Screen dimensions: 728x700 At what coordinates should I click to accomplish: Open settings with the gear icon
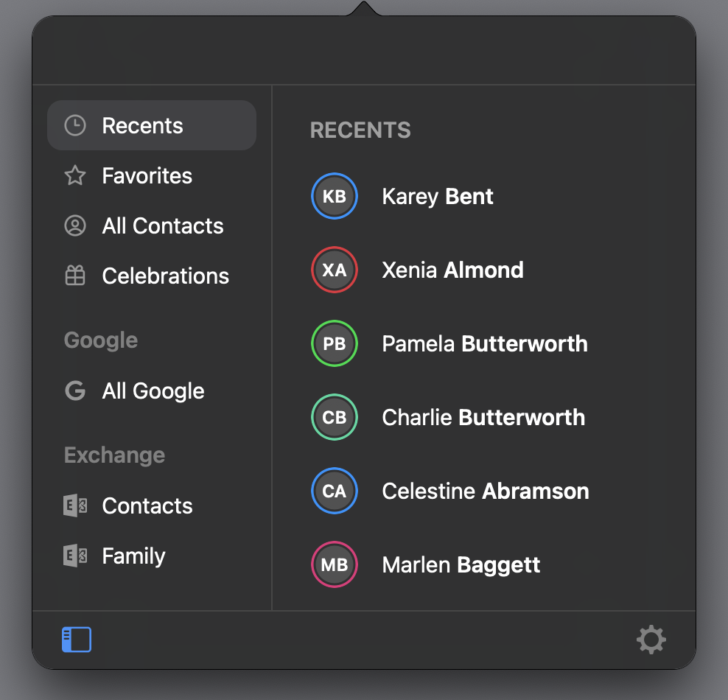651,639
